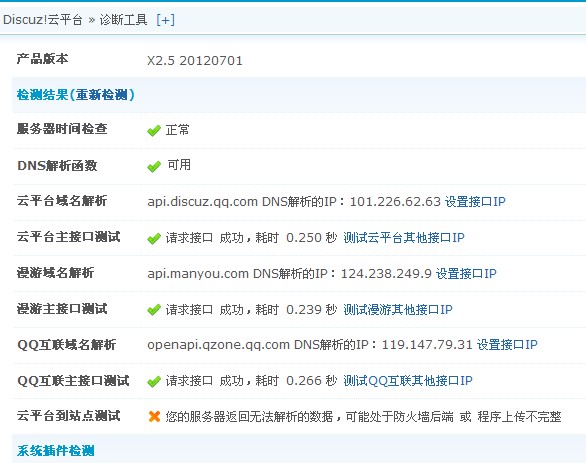Viewport: 586px width, 463px height.
Task: Click the [+] expander next to 诊断工具
Action: pyautogui.click(x=165, y=19)
